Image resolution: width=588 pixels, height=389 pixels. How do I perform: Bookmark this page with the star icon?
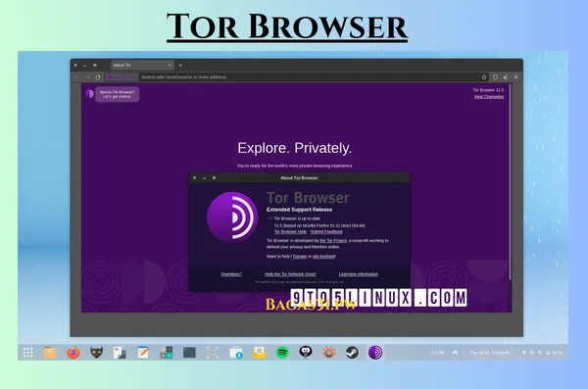(484, 77)
